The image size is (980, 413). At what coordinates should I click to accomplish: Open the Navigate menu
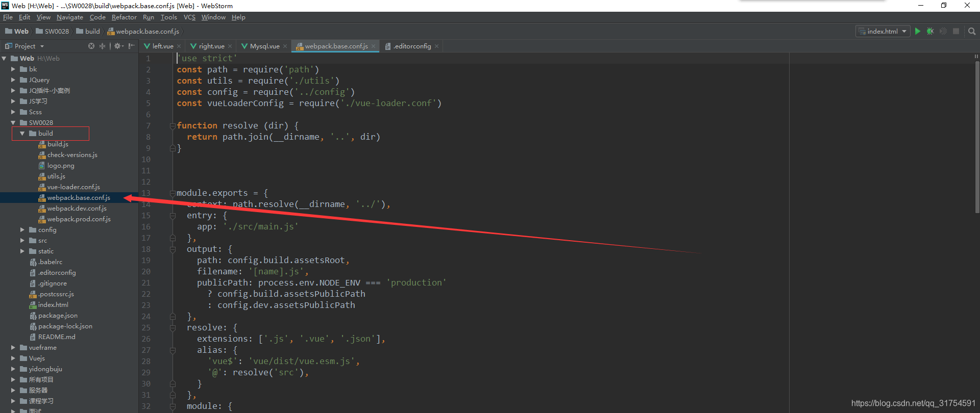(70, 17)
